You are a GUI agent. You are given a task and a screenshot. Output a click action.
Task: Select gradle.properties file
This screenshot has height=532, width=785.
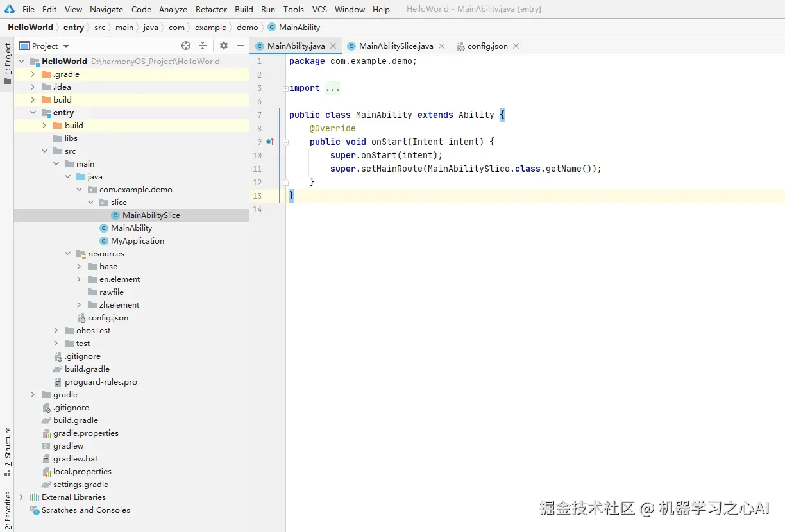(85, 433)
